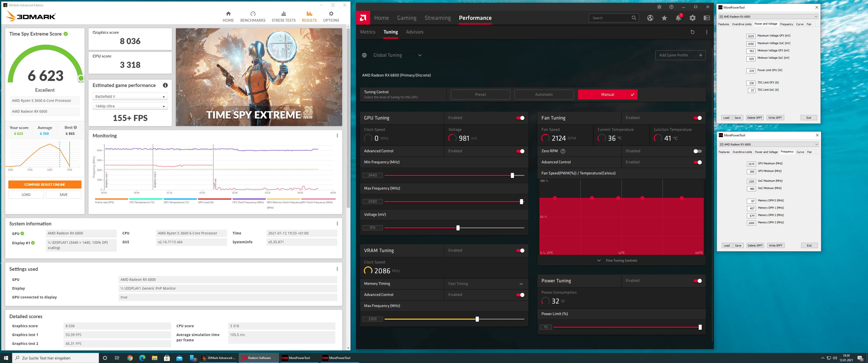Open Radeon Metrics sub-tab
868x363 pixels.
coord(367,32)
